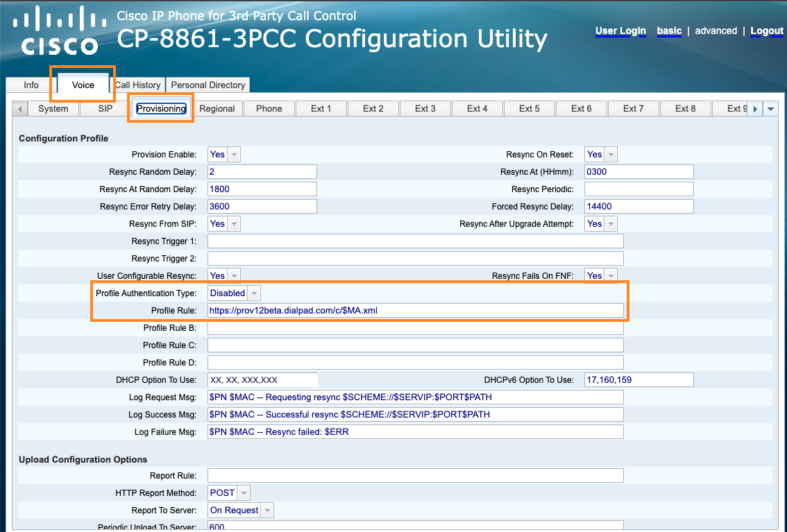Open the Call History tab

pyautogui.click(x=137, y=85)
